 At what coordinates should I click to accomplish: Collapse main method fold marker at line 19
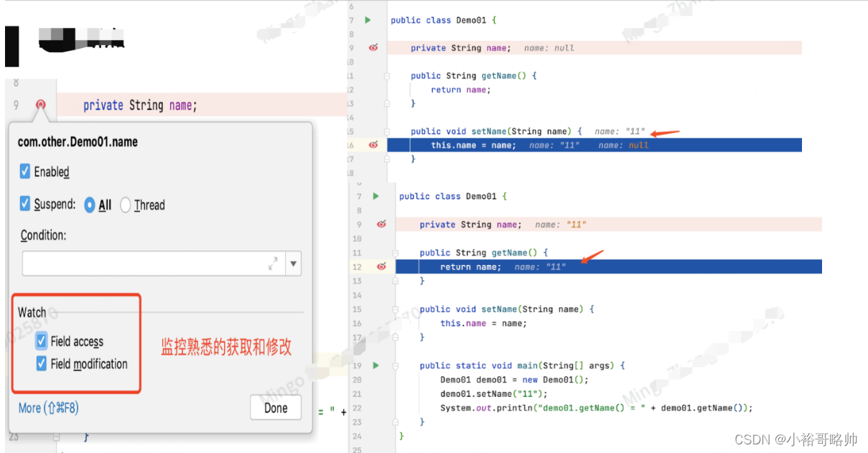point(396,365)
